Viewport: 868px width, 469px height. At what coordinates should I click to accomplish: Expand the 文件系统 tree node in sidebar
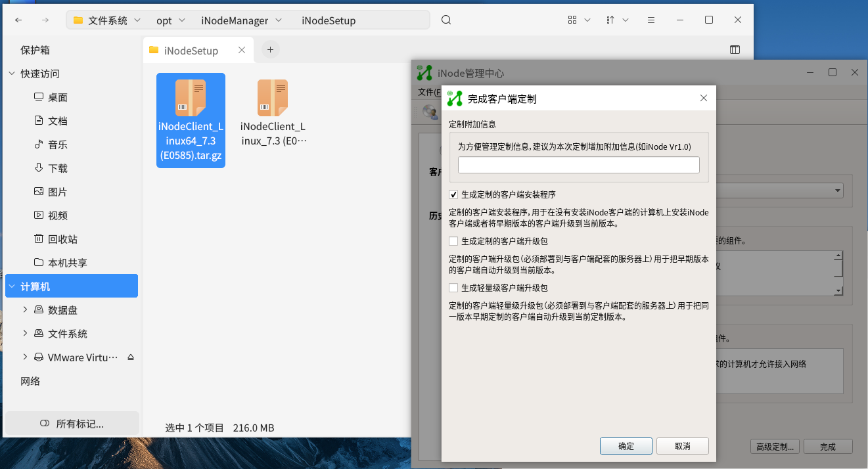click(x=25, y=334)
